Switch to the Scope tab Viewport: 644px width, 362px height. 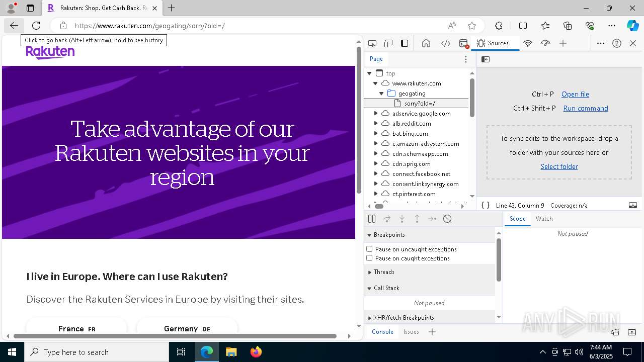pos(517,219)
